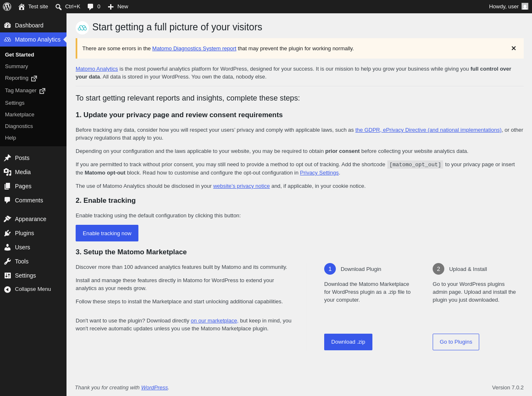Image resolution: width=532 pixels, height=396 pixels.
Task: Open the search icon labeled Ctrl+K
Action: click(x=59, y=7)
